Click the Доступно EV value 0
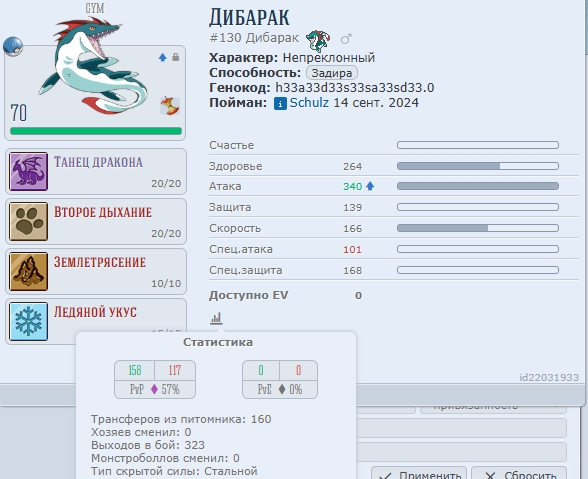588x479 pixels. 358,296
